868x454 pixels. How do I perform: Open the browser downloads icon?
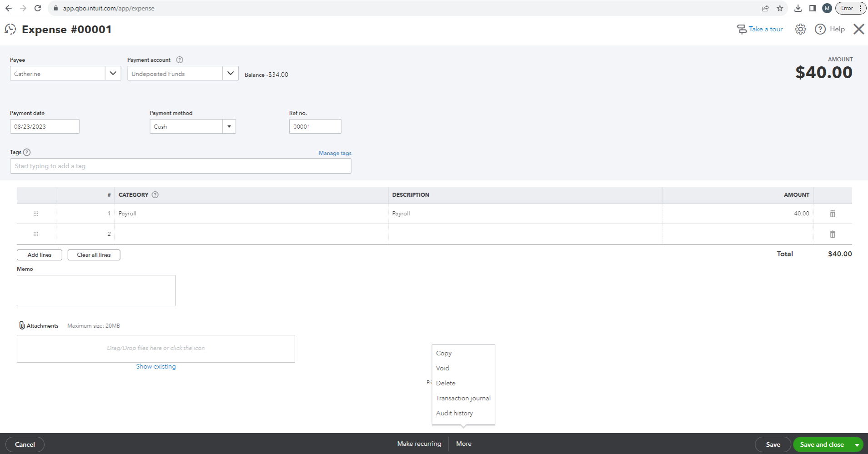coord(798,8)
